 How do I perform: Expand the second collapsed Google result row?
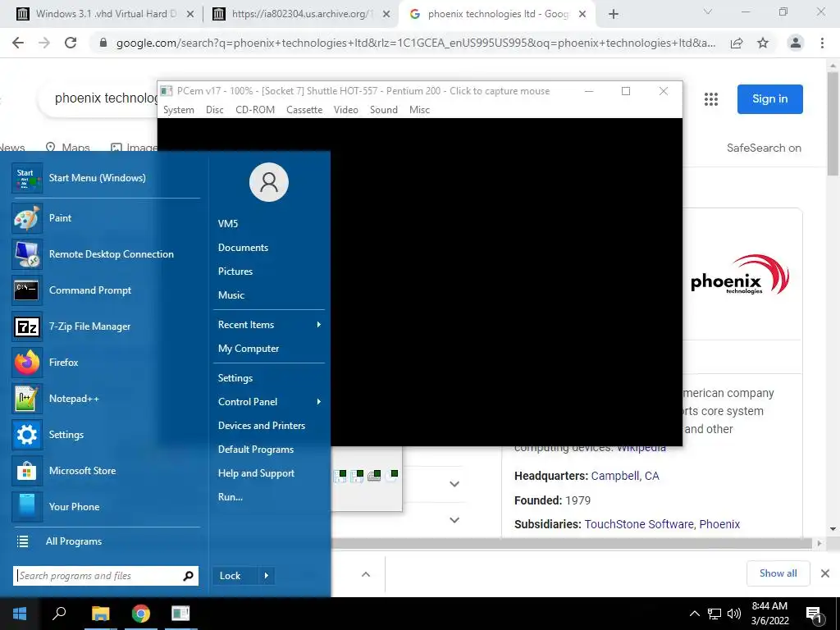[454, 520]
